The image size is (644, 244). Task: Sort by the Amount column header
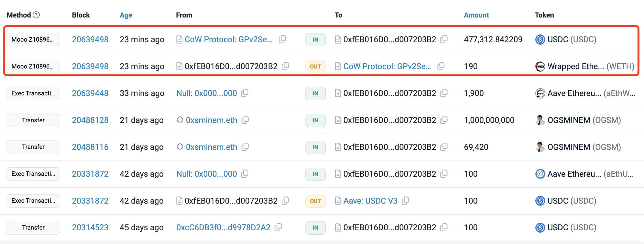click(476, 15)
